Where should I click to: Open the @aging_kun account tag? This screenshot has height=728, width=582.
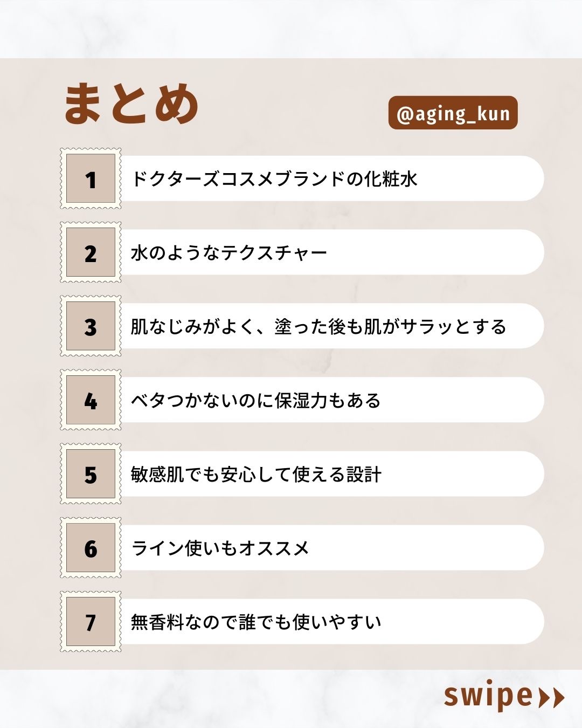[453, 113]
